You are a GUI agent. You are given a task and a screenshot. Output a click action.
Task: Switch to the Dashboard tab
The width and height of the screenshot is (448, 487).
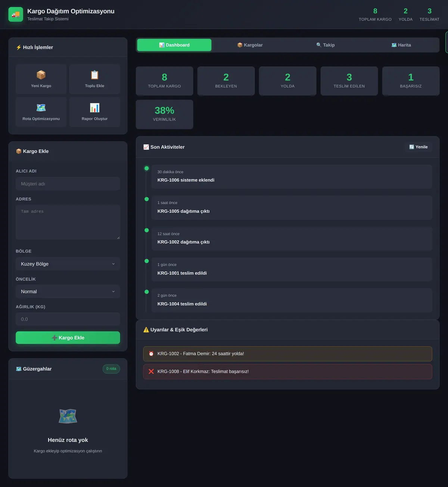pyautogui.click(x=174, y=45)
